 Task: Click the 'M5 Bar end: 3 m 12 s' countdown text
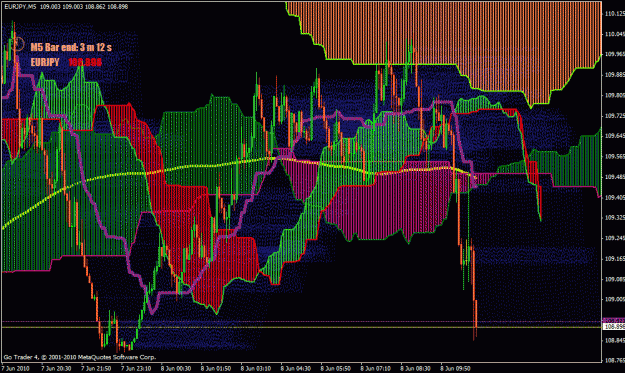[71, 47]
